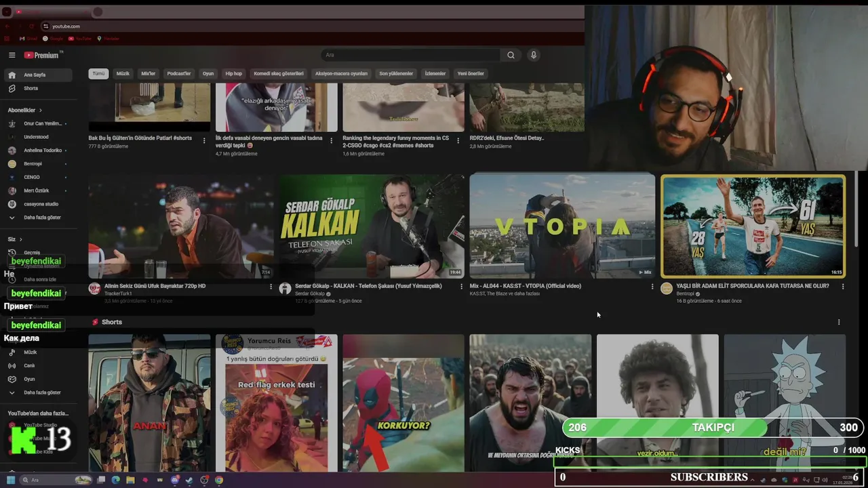Open Mert Öztürk subscription channel
The image size is (868, 488).
(39, 190)
